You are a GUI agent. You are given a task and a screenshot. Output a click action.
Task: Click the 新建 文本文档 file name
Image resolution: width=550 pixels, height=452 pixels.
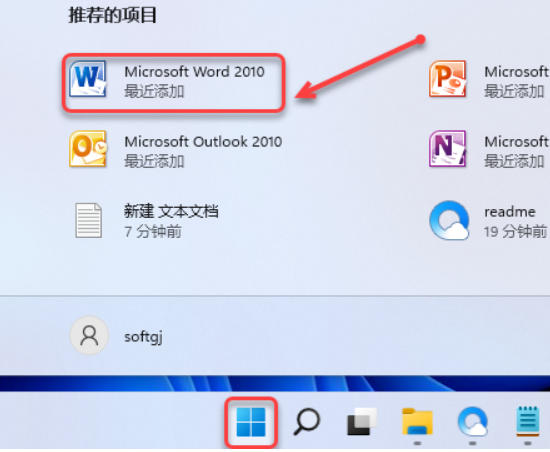pyautogui.click(x=171, y=211)
